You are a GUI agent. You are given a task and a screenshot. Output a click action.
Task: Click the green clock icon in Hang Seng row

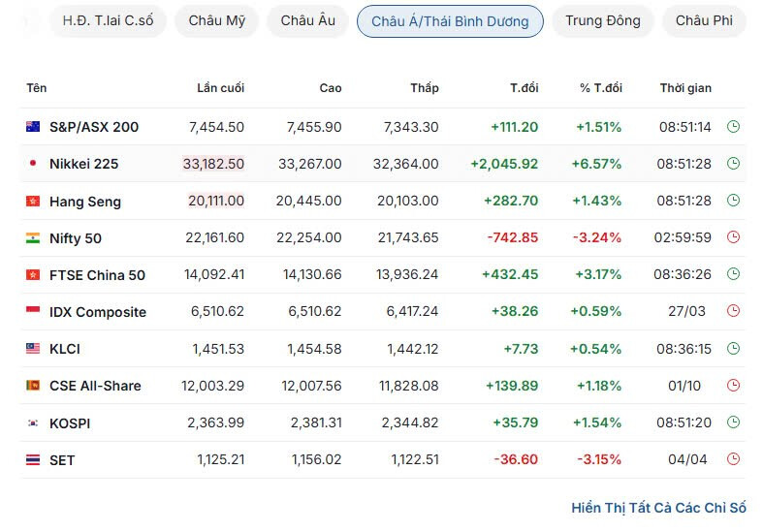click(733, 202)
